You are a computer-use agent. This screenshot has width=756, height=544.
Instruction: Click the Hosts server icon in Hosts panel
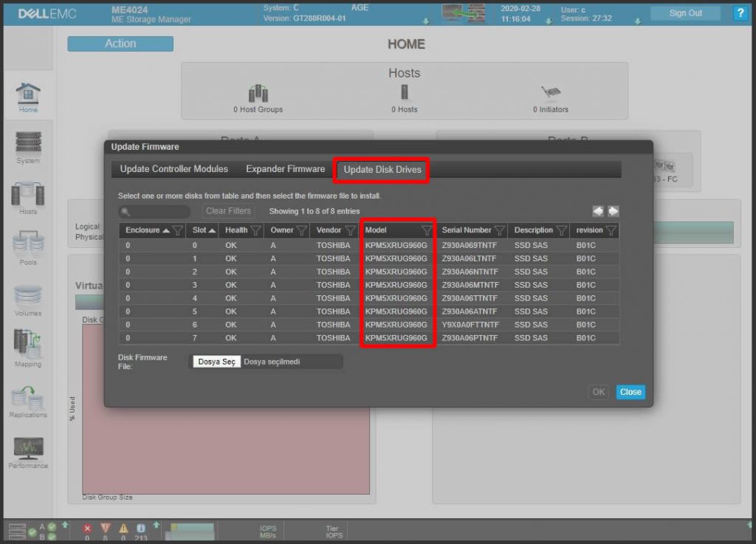click(404, 92)
